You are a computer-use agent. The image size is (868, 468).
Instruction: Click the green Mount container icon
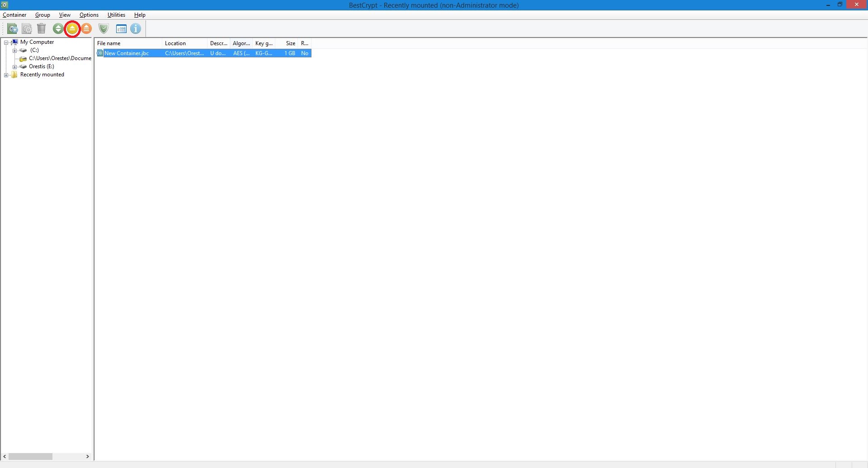pos(58,29)
